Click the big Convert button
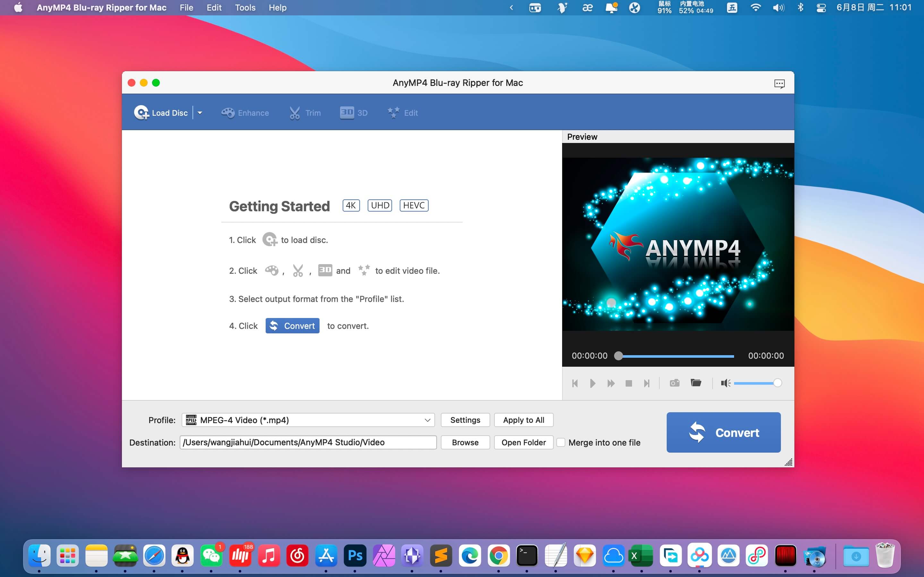 pyautogui.click(x=723, y=432)
